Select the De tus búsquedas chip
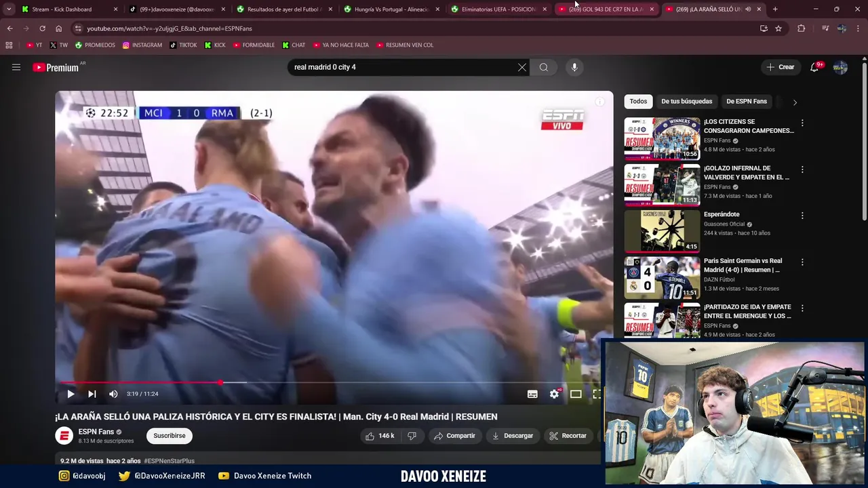The image size is (868, 488). [x=686, y=102]
